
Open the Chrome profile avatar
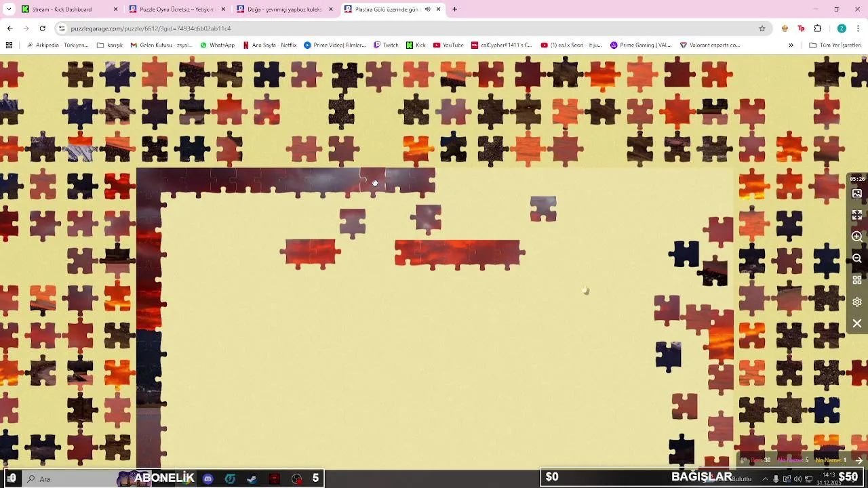pyautogui.click(x=842, y=28)
